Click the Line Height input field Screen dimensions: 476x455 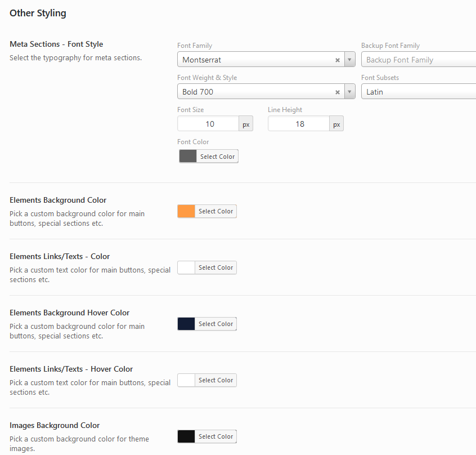coord(299,124)
